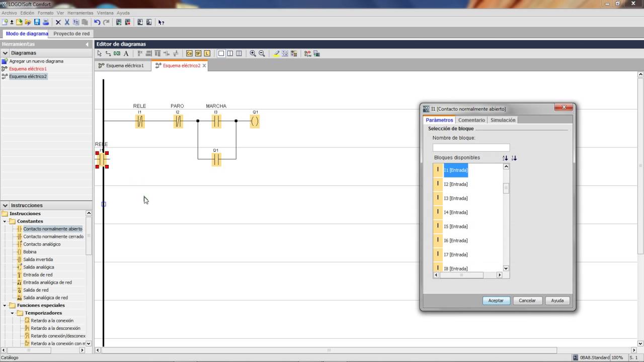Open the Comentario tab in dialog
Image resolution: width=644 pixels, height=362 pixels.
tap(471, 120)
